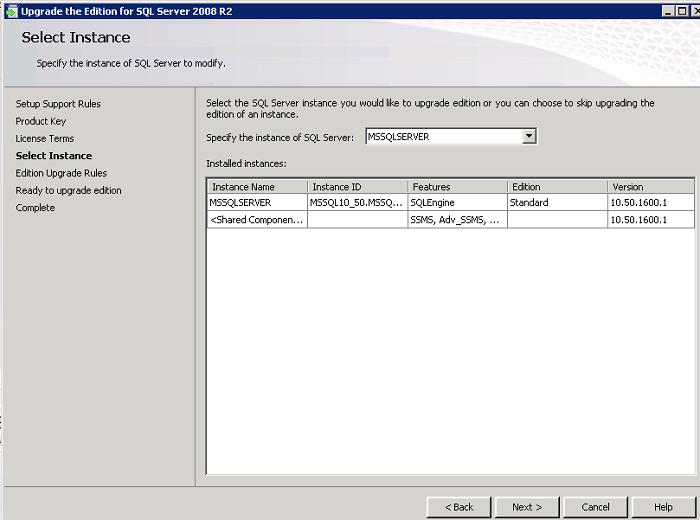
Task: Select the MSSQLSERVER row in instances table
Action: [x=451, y=202]
